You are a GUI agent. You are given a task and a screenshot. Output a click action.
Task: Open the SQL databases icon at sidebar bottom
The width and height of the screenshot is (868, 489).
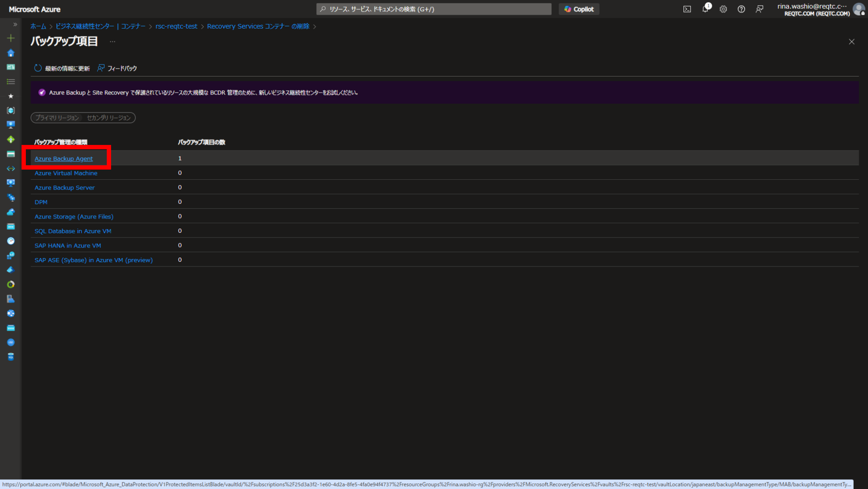pyautogui.click(x=11, y=357)
